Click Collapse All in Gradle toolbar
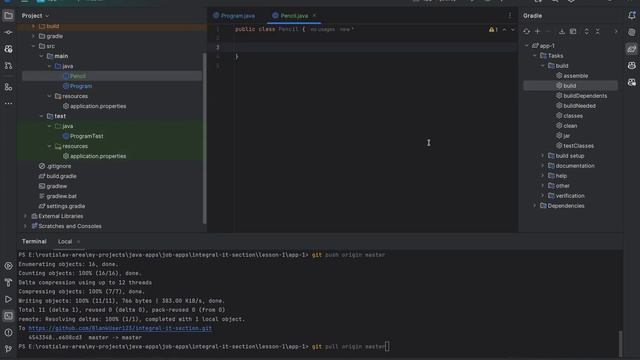 [598, 31]
